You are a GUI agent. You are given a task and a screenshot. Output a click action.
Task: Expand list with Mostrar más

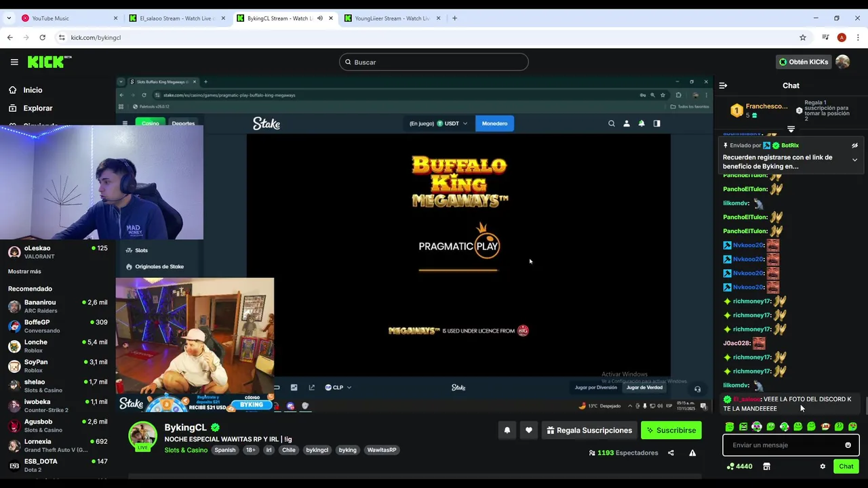pos(24,272)
